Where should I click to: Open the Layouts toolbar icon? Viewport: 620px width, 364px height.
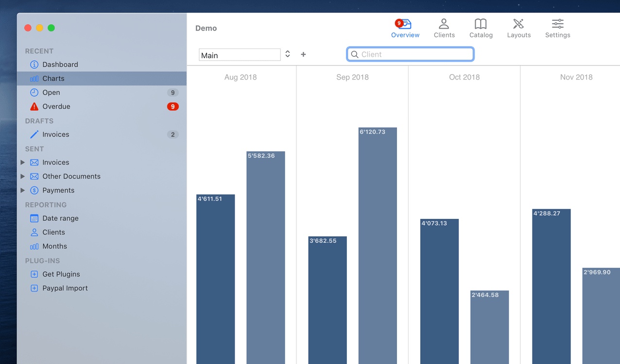point(518,24)
